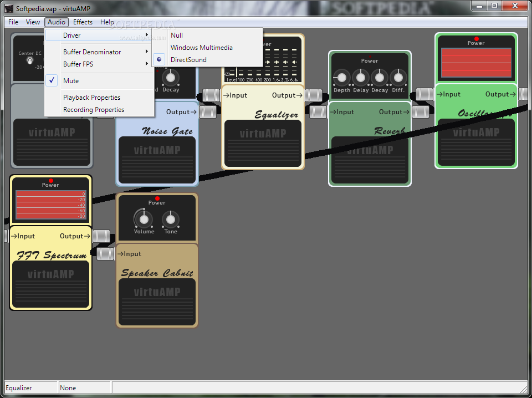
Task: Click the Equalizer output jack plug
Action: click(314, 95)
